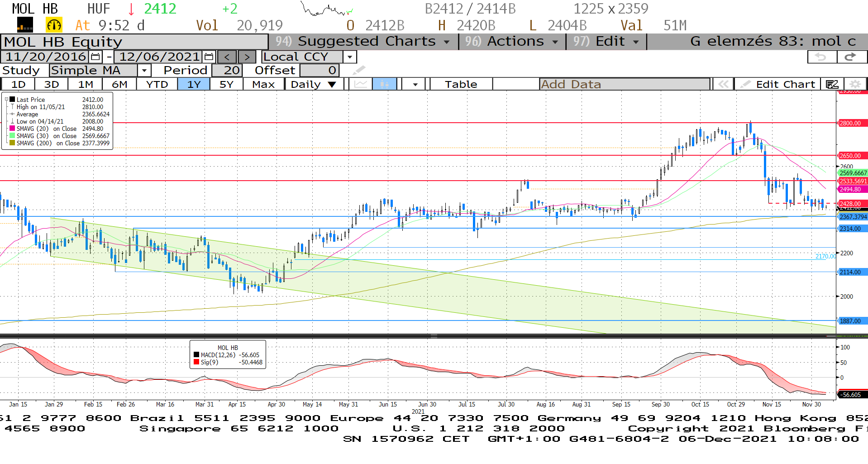This screenshot has width=868, height=464.
Task: Select the 1M range tab
Action: click(85, 84)
